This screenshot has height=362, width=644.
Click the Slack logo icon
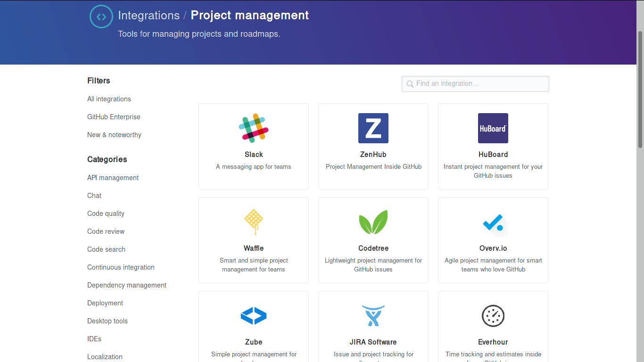254,128
